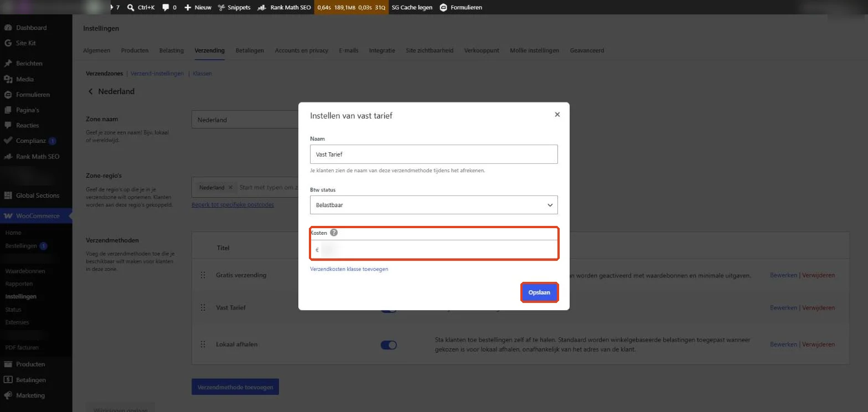Click Verzendkosten klasse toevoegen link

pos(349,269)
